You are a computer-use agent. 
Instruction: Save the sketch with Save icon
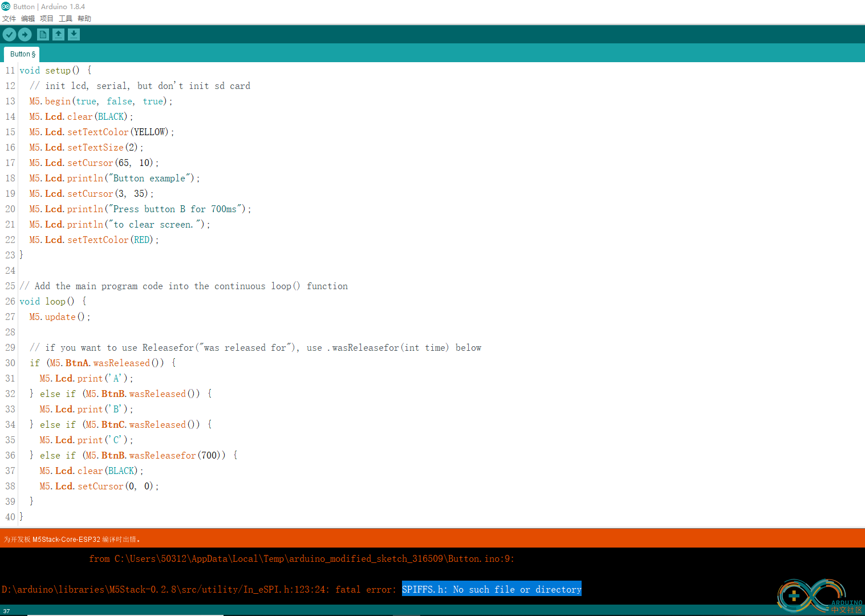click(74, 35)
